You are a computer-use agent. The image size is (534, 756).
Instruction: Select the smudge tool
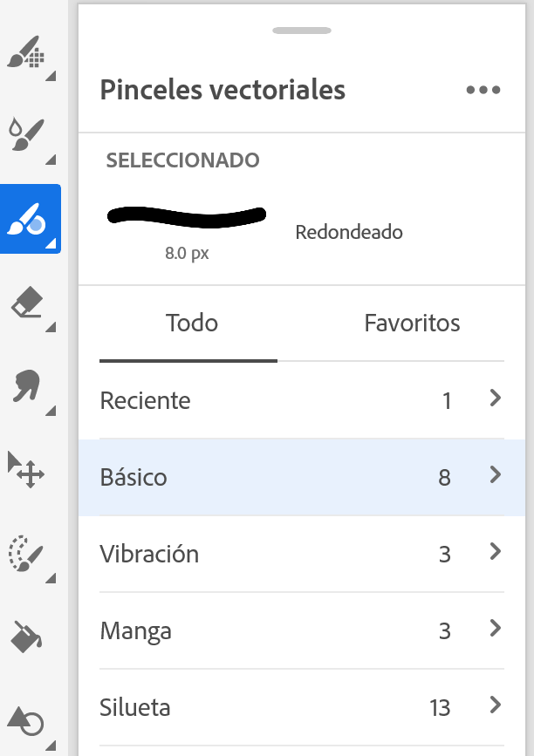point(28,386)
